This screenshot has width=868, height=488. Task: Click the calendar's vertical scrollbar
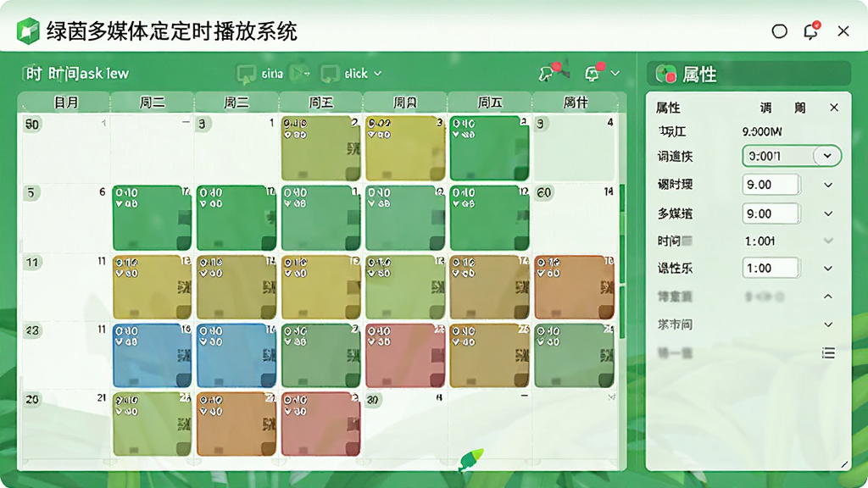pos(622,260)
